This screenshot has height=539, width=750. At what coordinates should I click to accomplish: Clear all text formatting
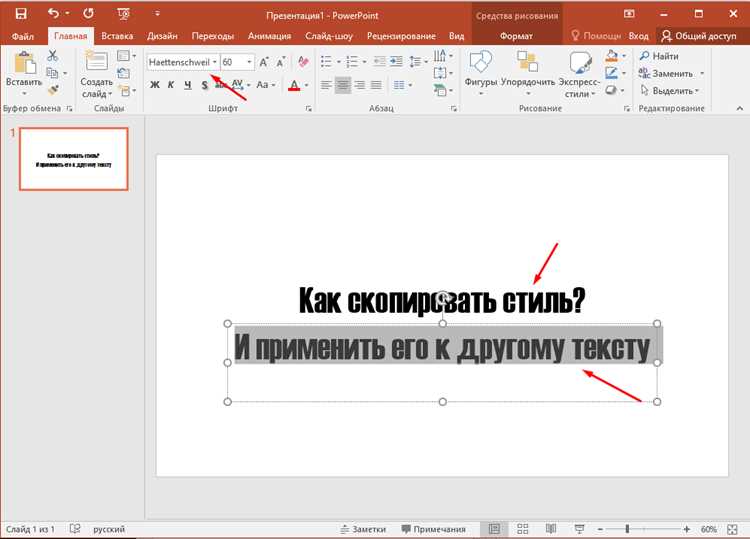[x=303, y=61]
